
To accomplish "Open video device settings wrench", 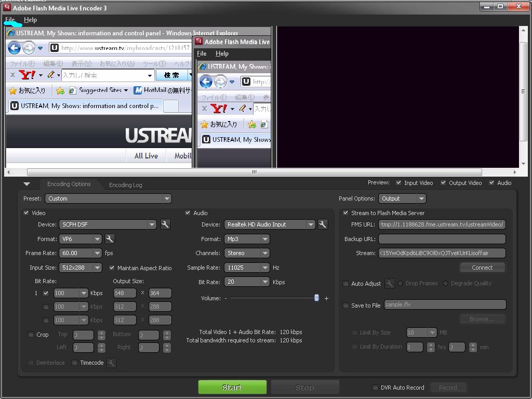I will (165, 224).
